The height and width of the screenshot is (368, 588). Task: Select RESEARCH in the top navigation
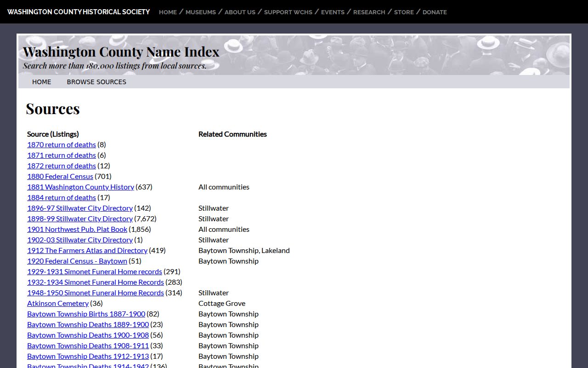click(x=369, y=12)
